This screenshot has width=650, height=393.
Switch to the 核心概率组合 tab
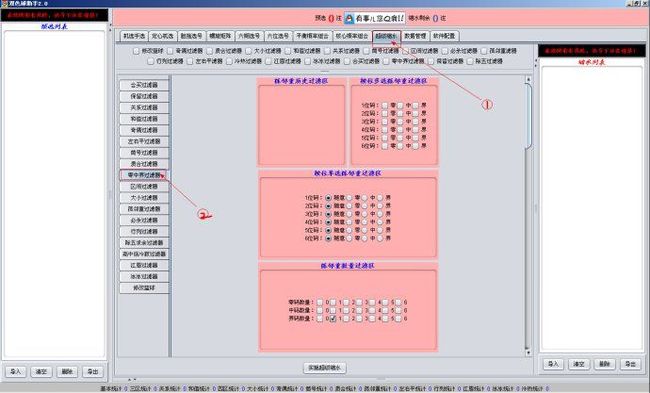[352, 36]
